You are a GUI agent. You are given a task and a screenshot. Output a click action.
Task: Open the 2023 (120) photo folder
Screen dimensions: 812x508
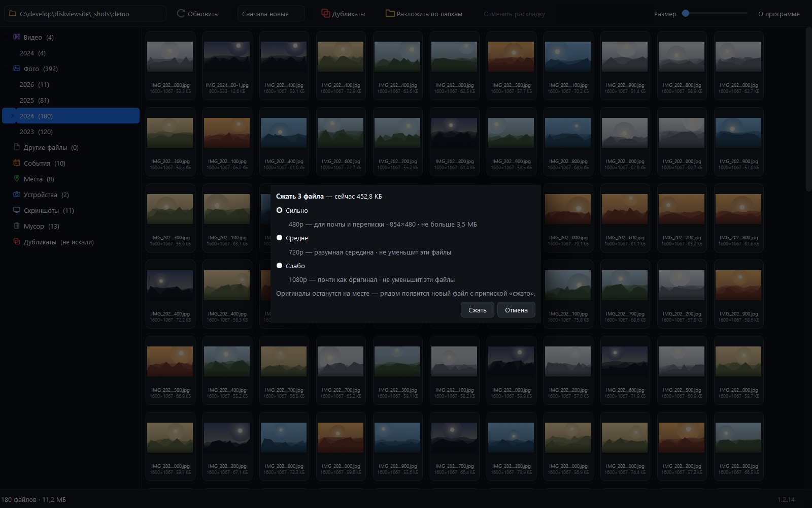coord(36,132)
